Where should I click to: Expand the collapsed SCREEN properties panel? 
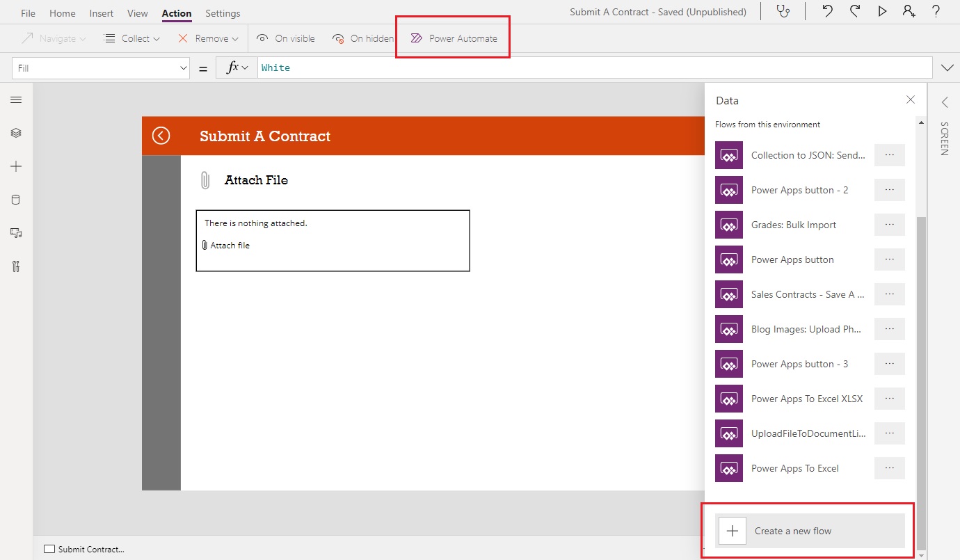tap(945, 102)
